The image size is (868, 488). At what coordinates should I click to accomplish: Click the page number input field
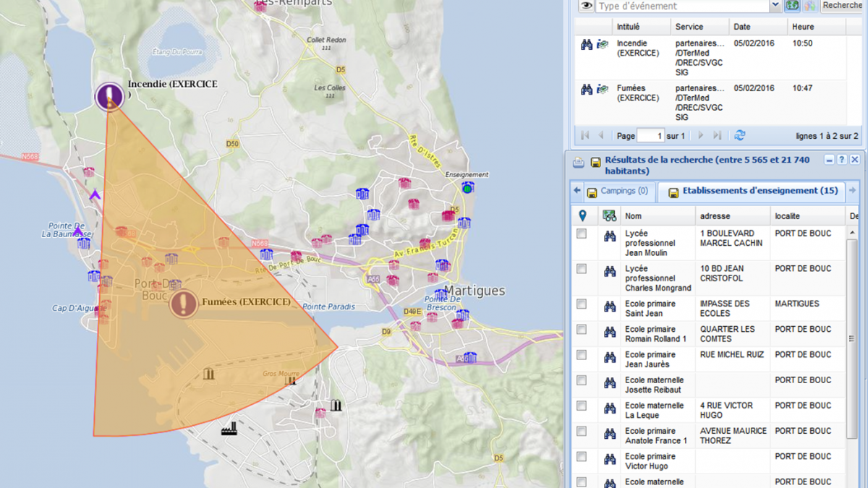(650, 136)
